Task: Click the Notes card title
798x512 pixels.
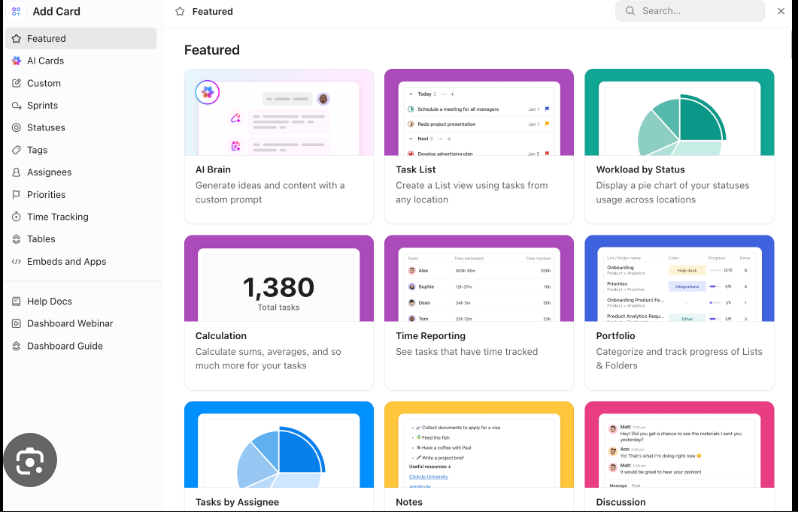Action: (409, 502)
